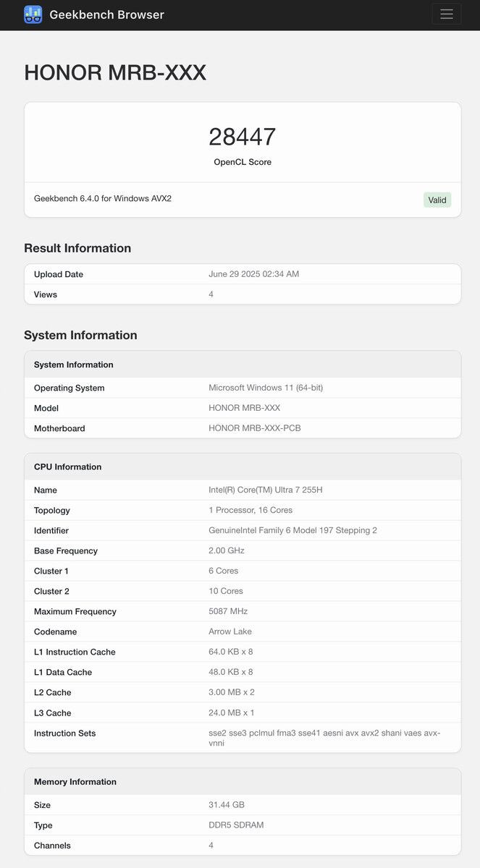480x868 pixels.
Task: Open the hamburger navigation menu
Action: [446, 14]
